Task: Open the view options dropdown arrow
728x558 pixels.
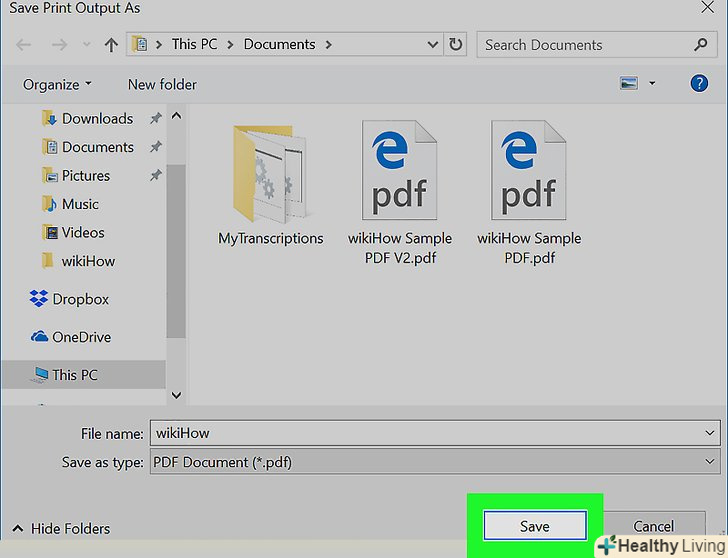Action: click(652, 84)
